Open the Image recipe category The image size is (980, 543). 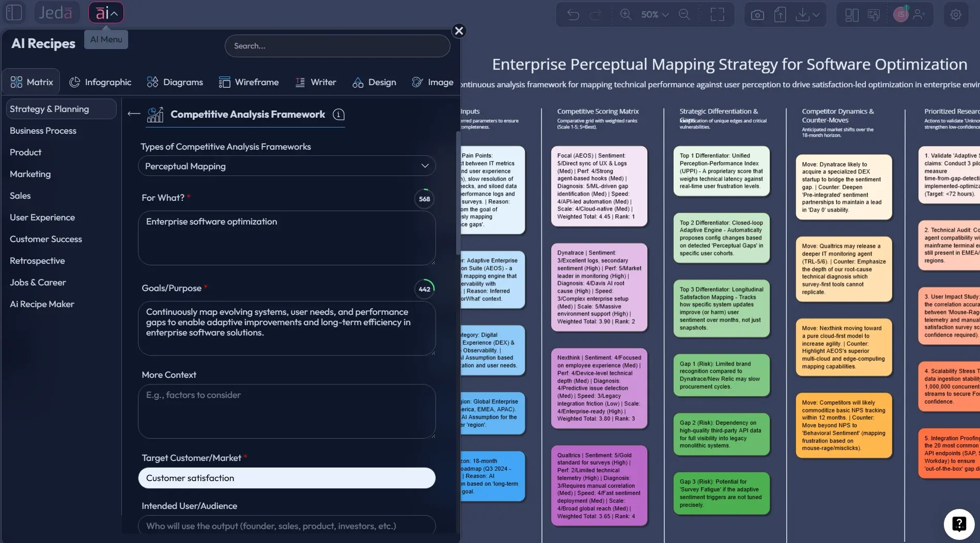(433, 82)
